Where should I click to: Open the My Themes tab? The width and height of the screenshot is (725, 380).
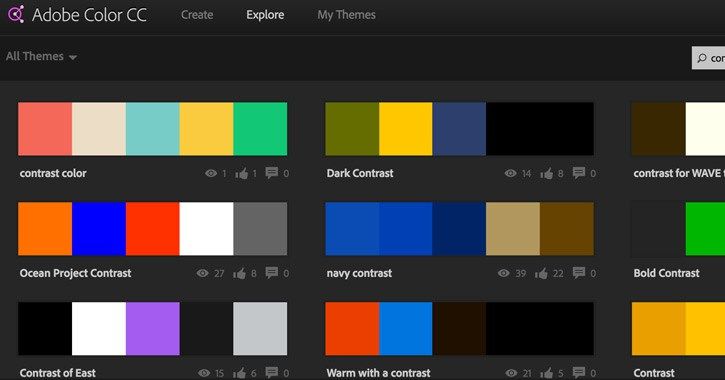coord(346,15)
